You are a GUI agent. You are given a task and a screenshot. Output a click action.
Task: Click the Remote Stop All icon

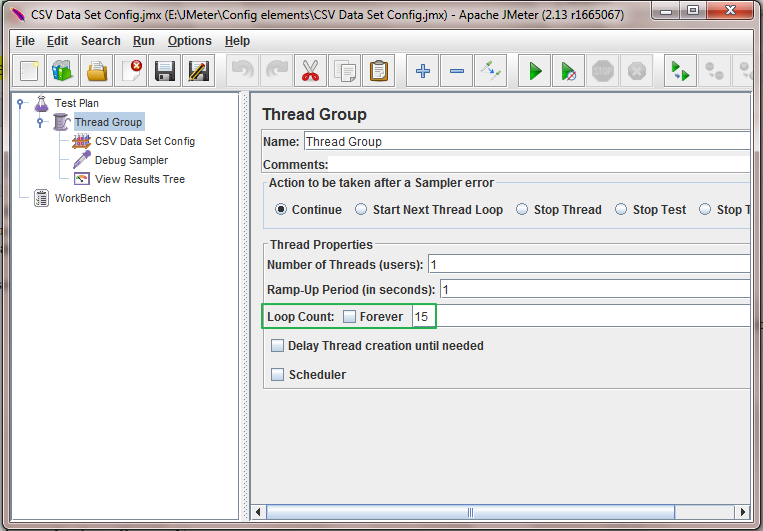pyautogui.click(x=714, y=71)
